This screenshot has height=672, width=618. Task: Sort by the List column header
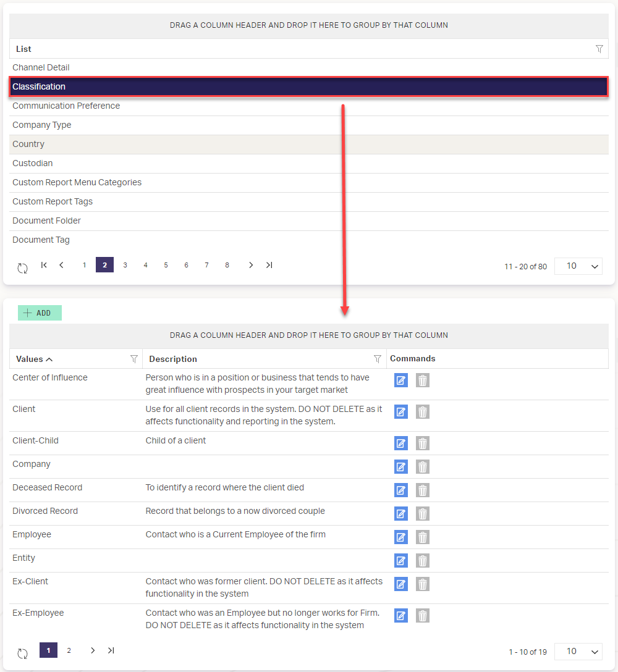point(23,49)
